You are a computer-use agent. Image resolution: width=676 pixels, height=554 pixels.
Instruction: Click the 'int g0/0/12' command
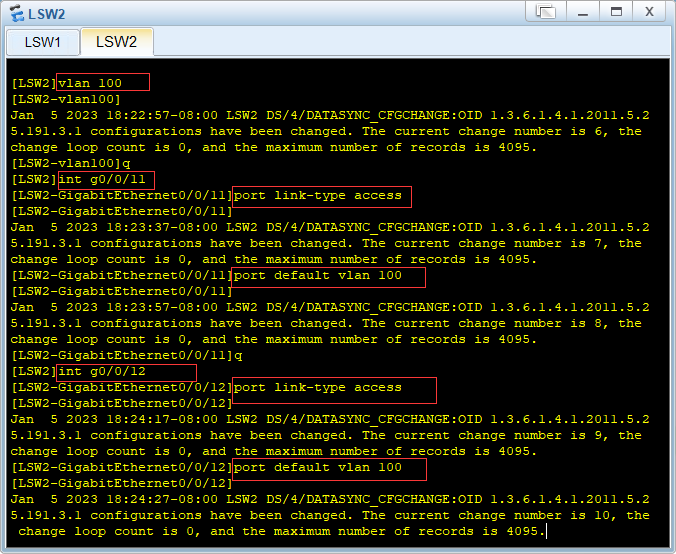pos(102,372)
